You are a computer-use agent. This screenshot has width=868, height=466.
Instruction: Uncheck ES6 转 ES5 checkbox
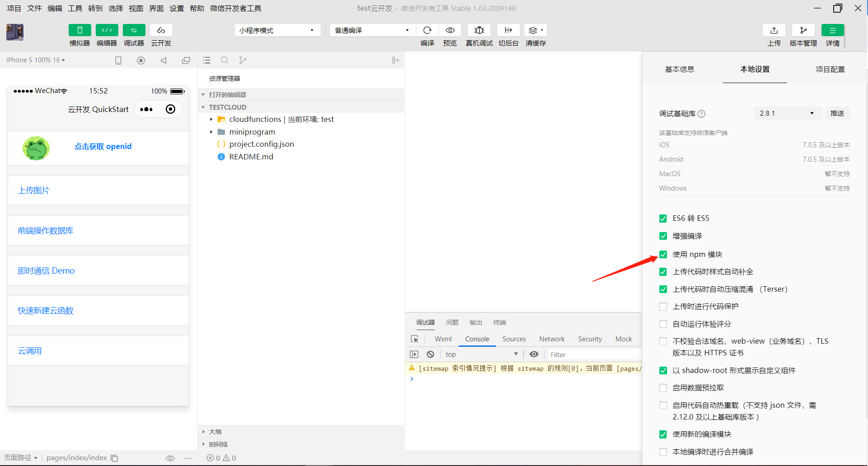(x=663, y=219)
